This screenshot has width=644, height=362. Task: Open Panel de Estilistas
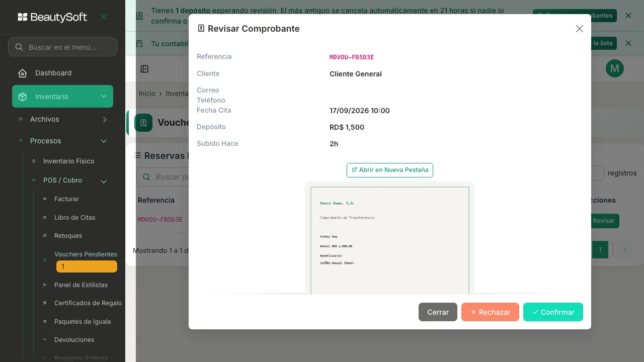click(x=80, y=285)
